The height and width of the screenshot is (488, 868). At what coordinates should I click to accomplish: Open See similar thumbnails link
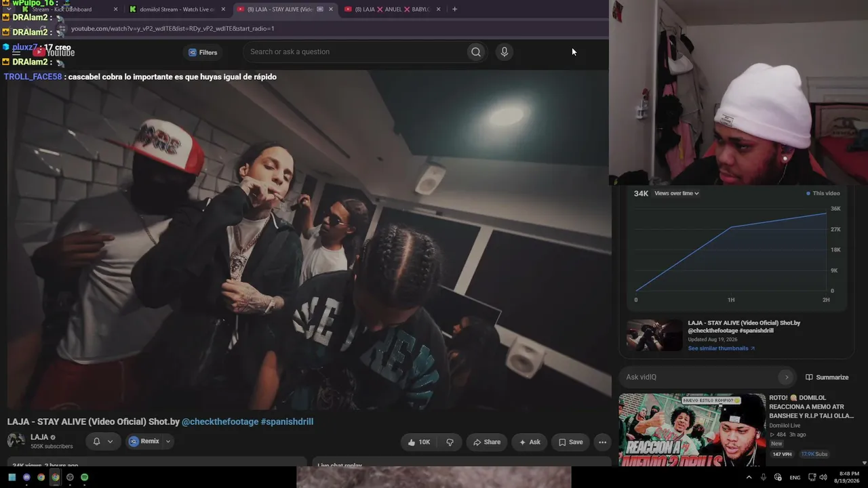[x=721, y=348]
